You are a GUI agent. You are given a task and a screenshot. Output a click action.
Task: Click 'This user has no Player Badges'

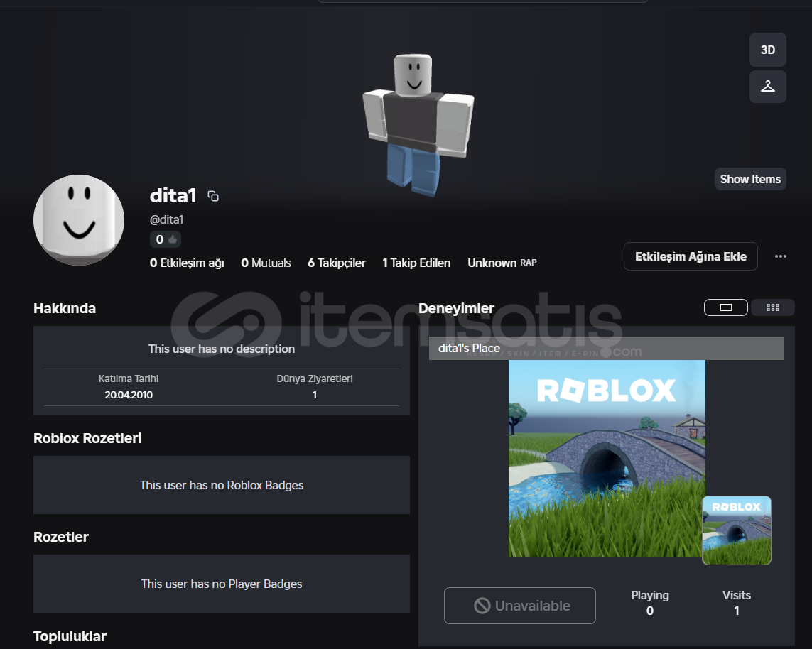click(222, 584)
